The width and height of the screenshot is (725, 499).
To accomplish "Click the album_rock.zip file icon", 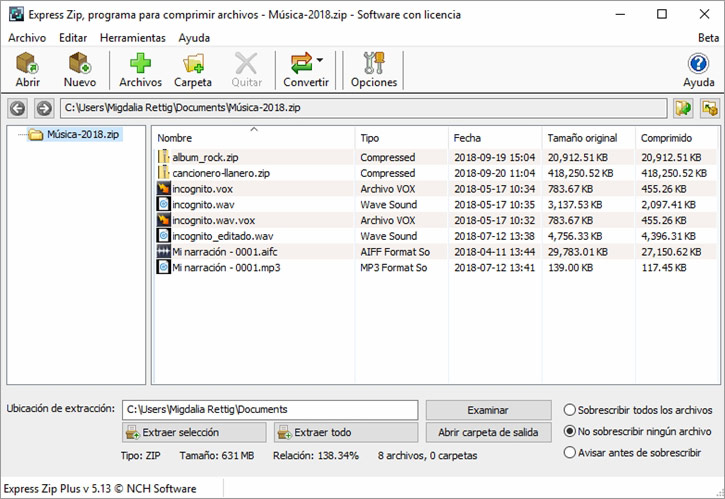I will tap(163, 157).
